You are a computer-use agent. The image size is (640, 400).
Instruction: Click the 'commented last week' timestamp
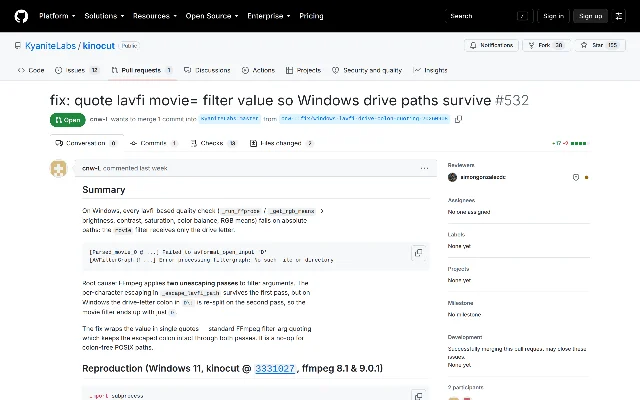point(135,168)
